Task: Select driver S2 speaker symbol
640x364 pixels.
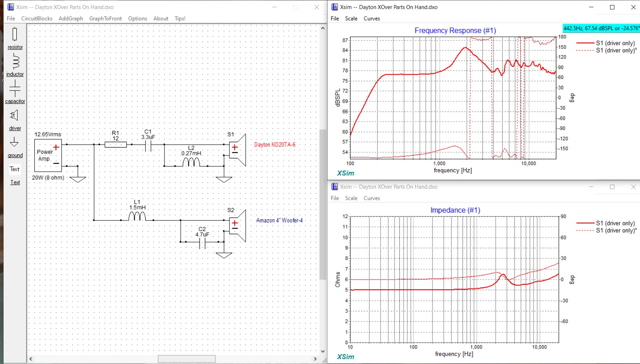Action: (237, 226)
